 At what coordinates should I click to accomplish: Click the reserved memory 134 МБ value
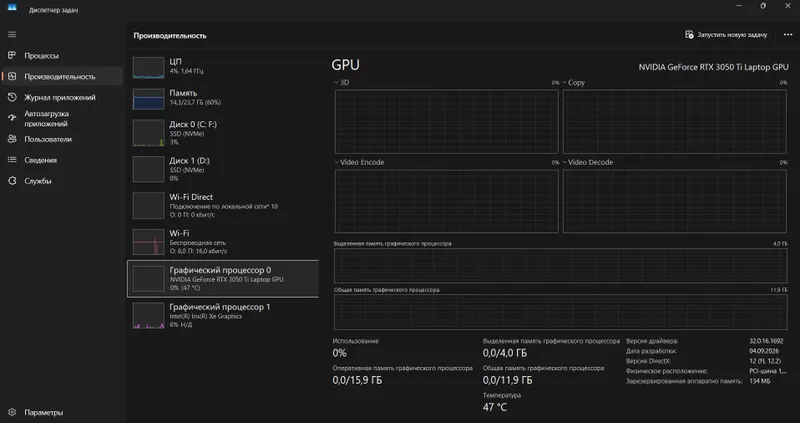coord(760,381)
